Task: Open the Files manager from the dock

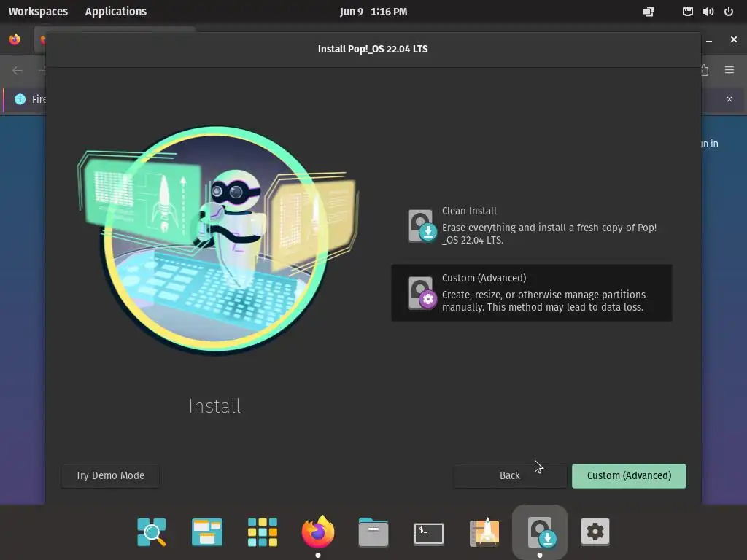Action: coord(373,532)
